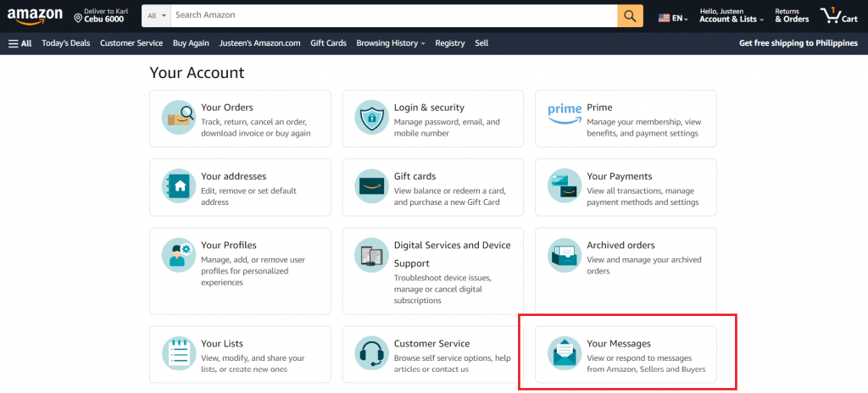The image size is (868, 393).
Task: Open Gift Cards in navigation bar
Action: (x=328, y=43)
